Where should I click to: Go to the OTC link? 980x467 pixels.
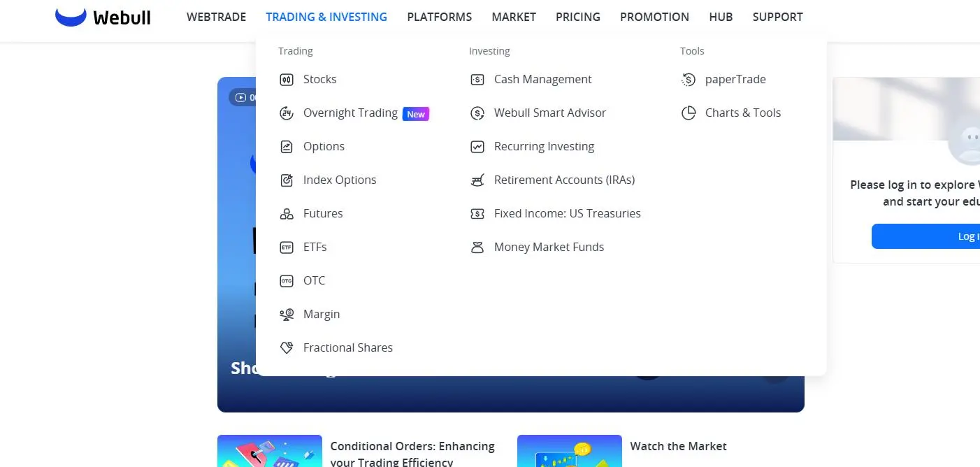click(x=315, y=281)
